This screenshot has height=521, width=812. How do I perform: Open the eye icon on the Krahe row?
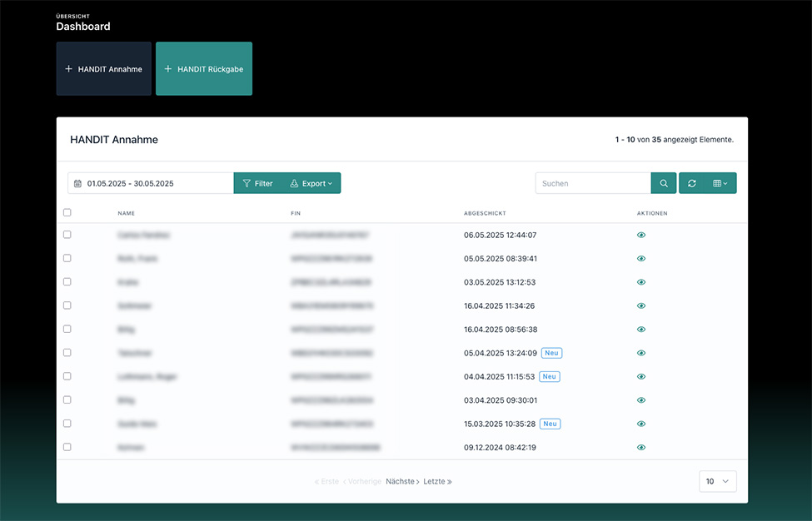pos(640,281)
